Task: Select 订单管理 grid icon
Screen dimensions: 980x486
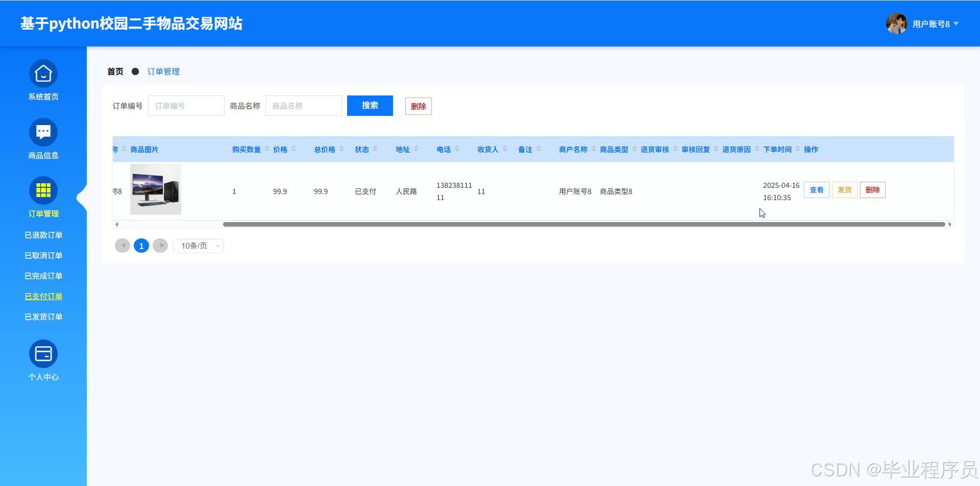Action: point(43,190)
